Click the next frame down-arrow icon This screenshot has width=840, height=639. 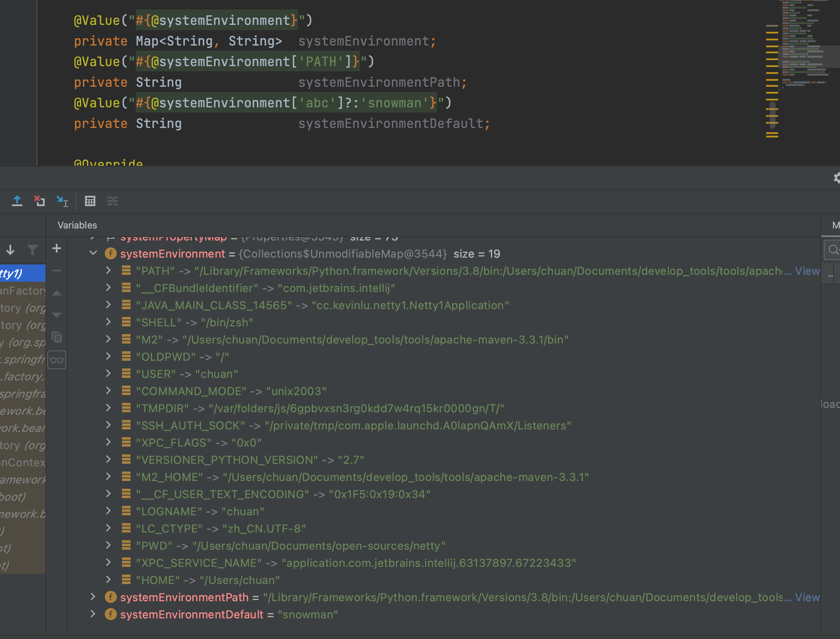point(10,250)
